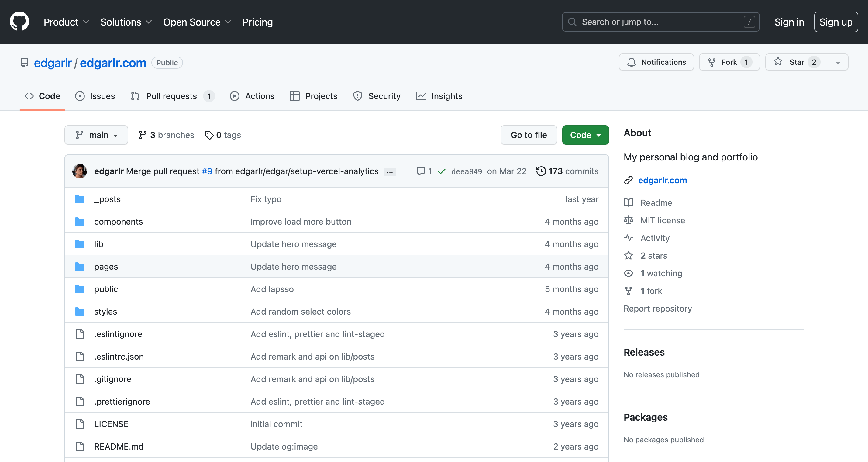Click the Security shield icon
This screenshot has height=462, width=868.
357,96
